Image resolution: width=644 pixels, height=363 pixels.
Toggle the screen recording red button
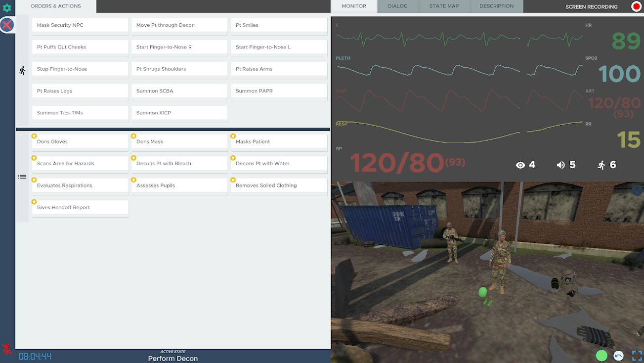[x=636, y=6]
